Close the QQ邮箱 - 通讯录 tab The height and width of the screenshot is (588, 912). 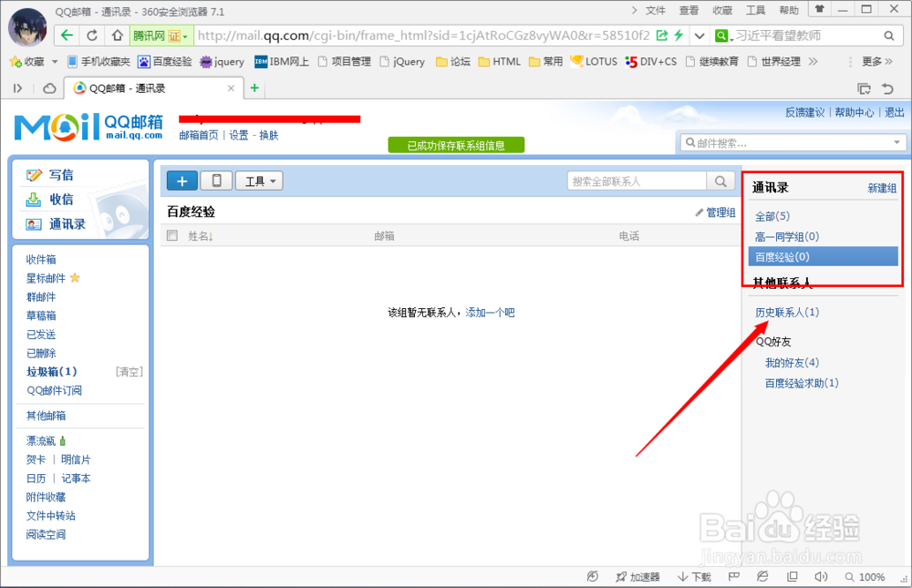(x=231, y=88)
